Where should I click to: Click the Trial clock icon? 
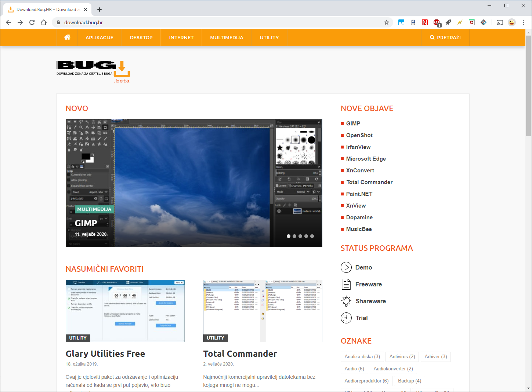(346, 318)
